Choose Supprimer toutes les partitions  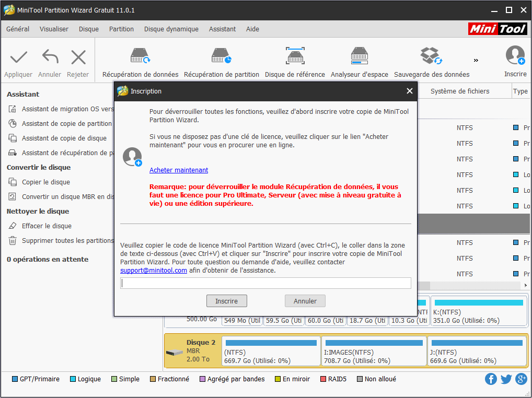pos(61,240)
